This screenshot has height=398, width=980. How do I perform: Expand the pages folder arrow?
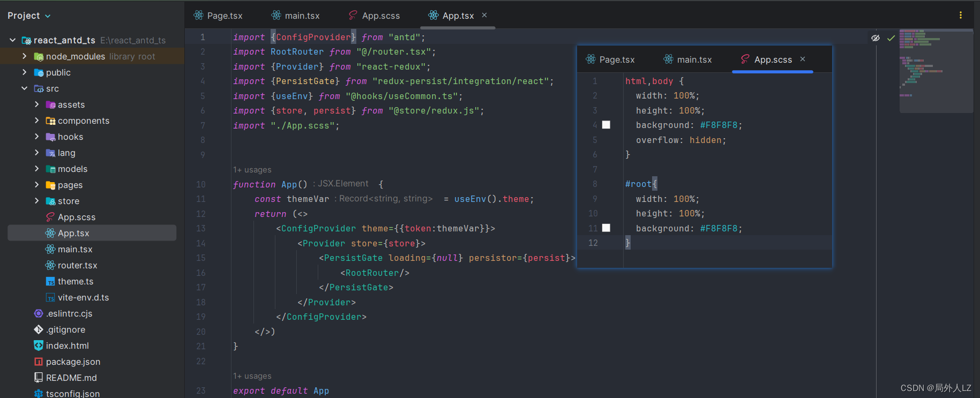point(36,185)
